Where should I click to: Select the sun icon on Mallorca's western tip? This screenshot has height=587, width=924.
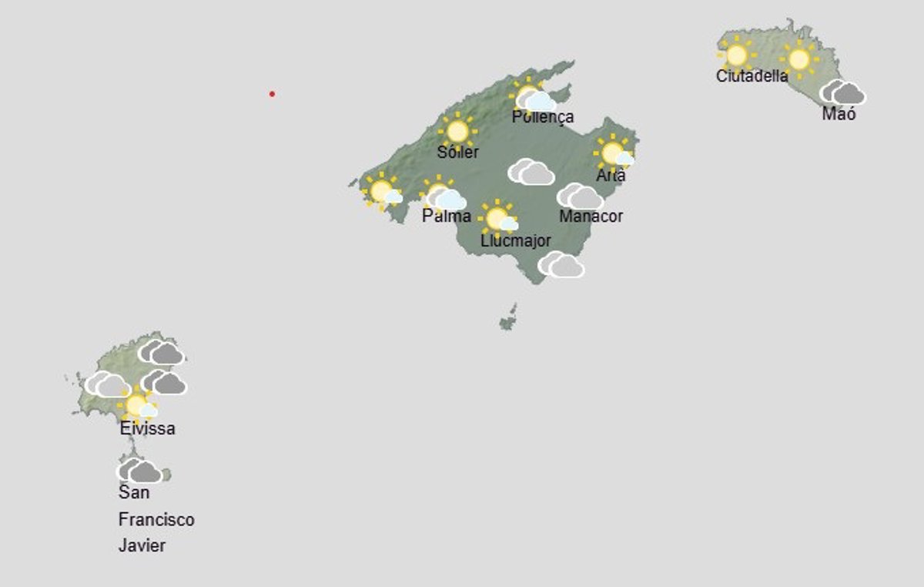(x=383, y=191)
